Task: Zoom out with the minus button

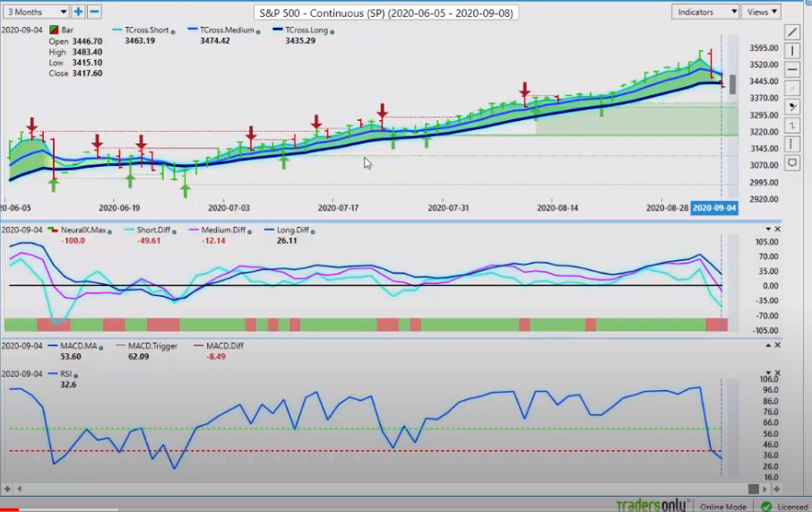Action: click(94, 12)
